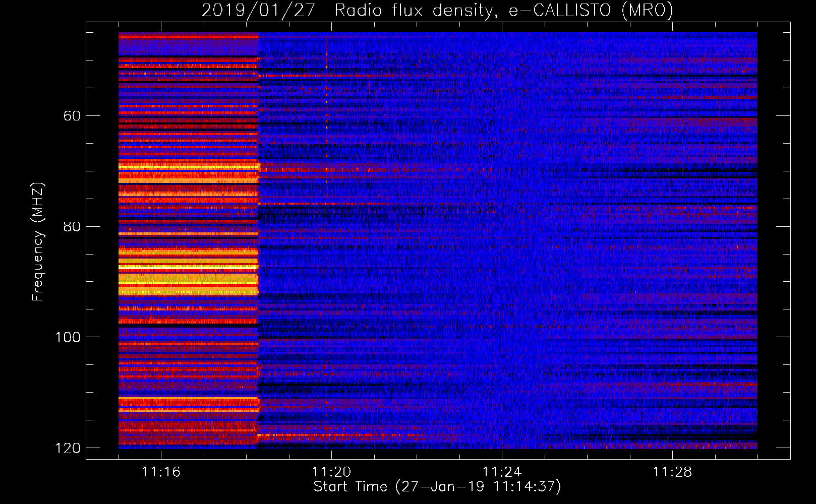816x504 pixels.
Task: Click the 60 frequency tick label
Action: coord(72,116)
